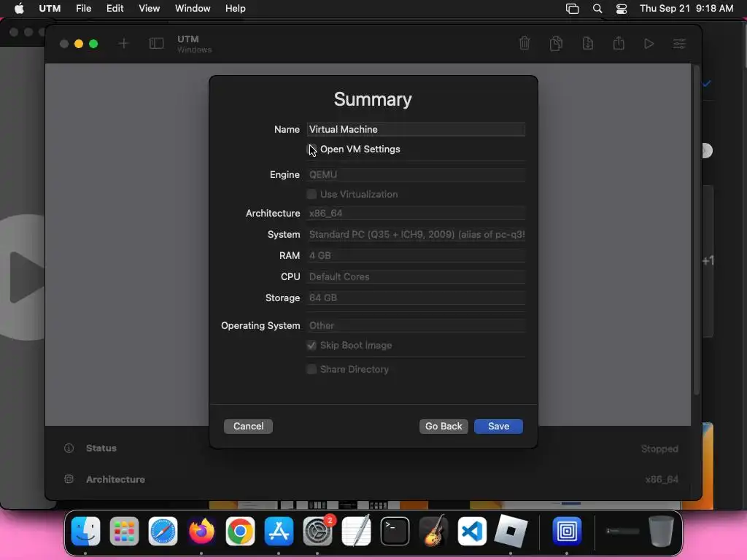
Task: Open UTM from the Dock
Action: (567, 531)
